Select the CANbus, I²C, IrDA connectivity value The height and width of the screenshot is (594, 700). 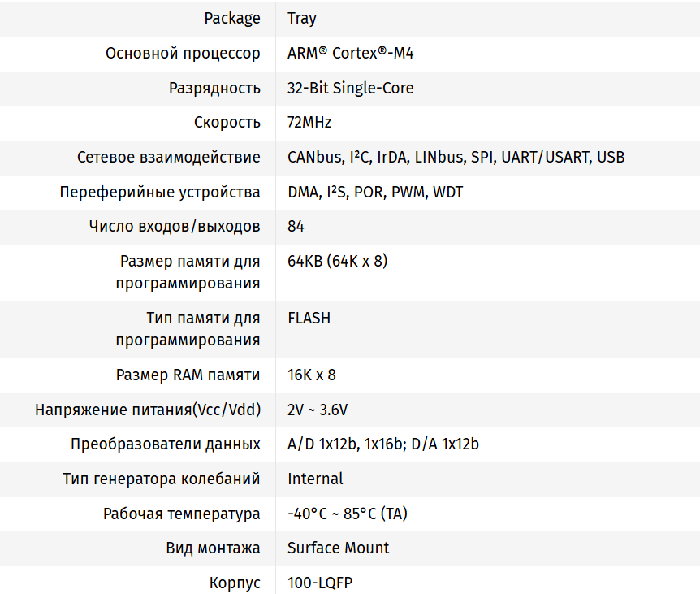(x=456, y=157)
